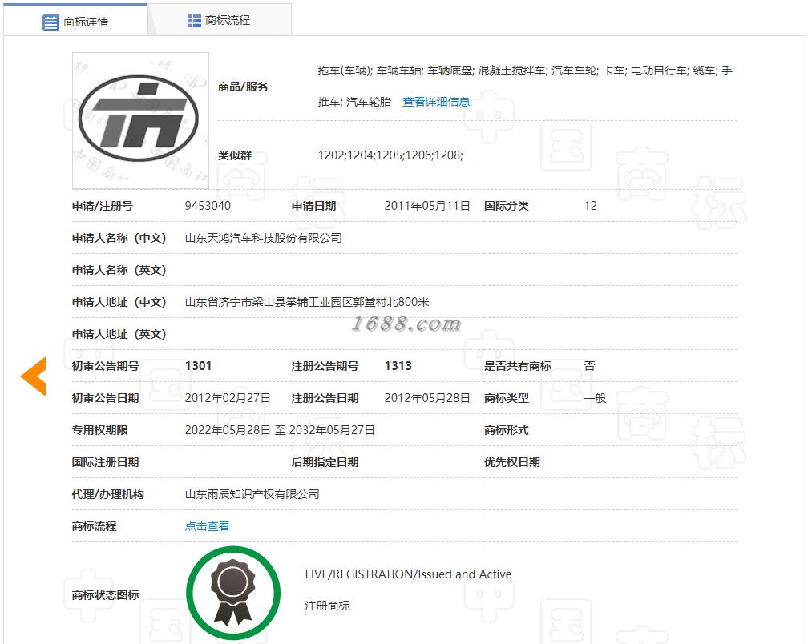Click the blue list icon beside 商标详情
Viewport: 812px width, 644px height.
[50, 22]
